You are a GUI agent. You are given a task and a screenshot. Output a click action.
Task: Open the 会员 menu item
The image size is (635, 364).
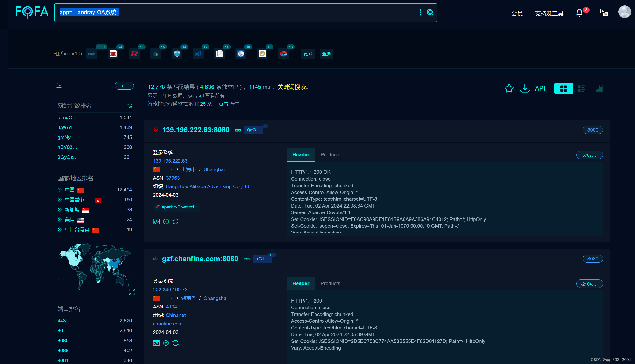pos(517,13)
